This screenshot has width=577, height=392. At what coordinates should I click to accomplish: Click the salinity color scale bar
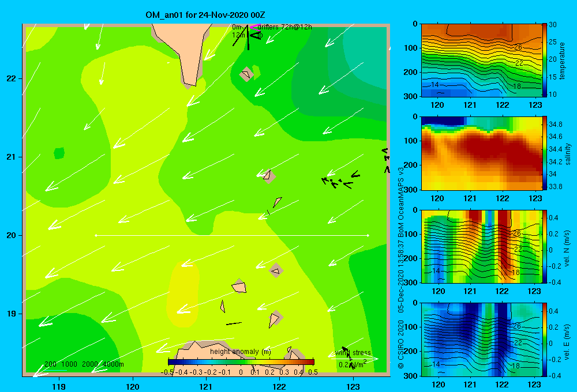click(x=545, y=153)
